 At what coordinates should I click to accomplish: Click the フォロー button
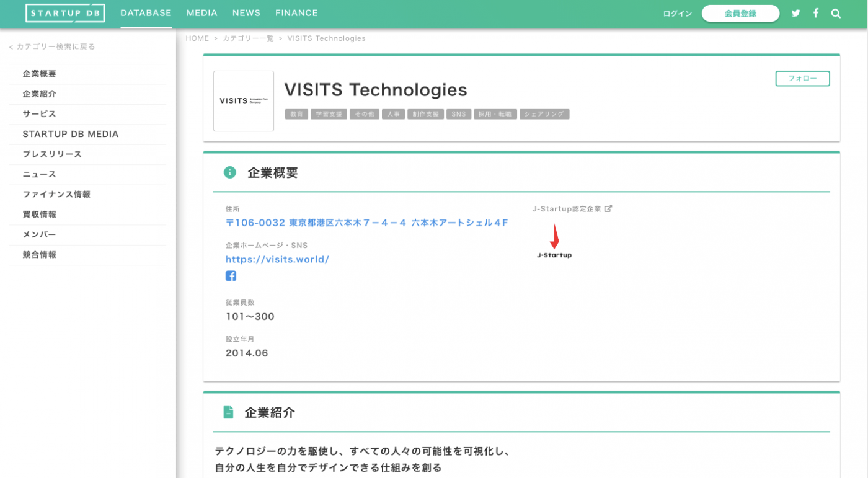(802, 79)
